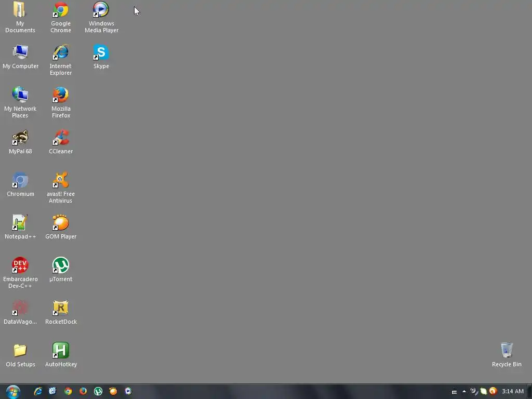Select the Windows Media Player desktop shortcut
Viewport: 532px width, 399px height.
pos(101,17)
